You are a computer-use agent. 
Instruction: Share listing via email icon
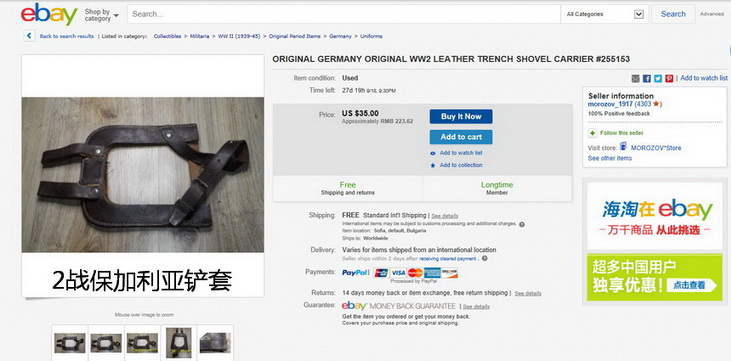(x=635, y=78)
